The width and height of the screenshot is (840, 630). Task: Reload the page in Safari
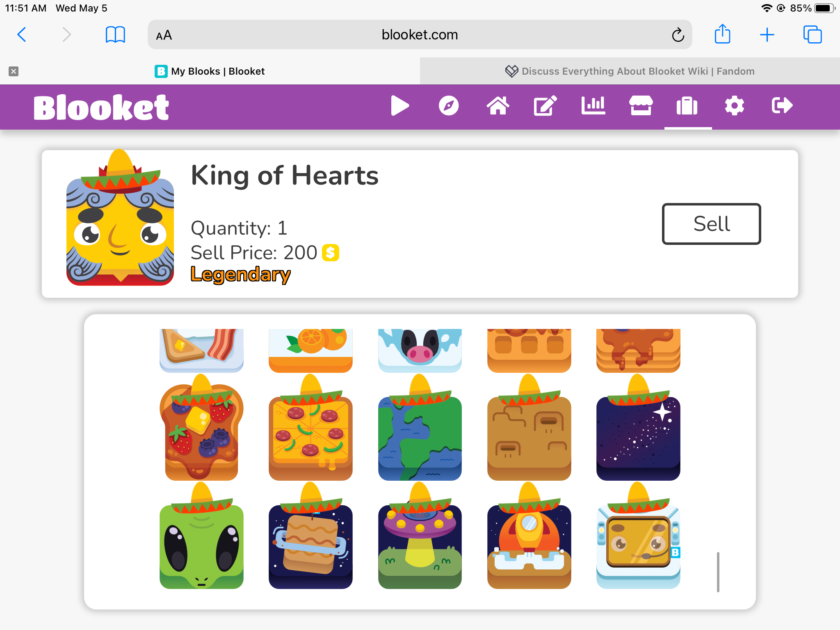click(x=678, y=35)
